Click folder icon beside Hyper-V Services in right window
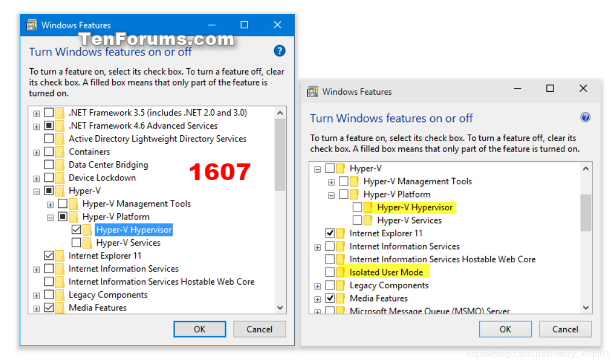 [x=368, y=220]
